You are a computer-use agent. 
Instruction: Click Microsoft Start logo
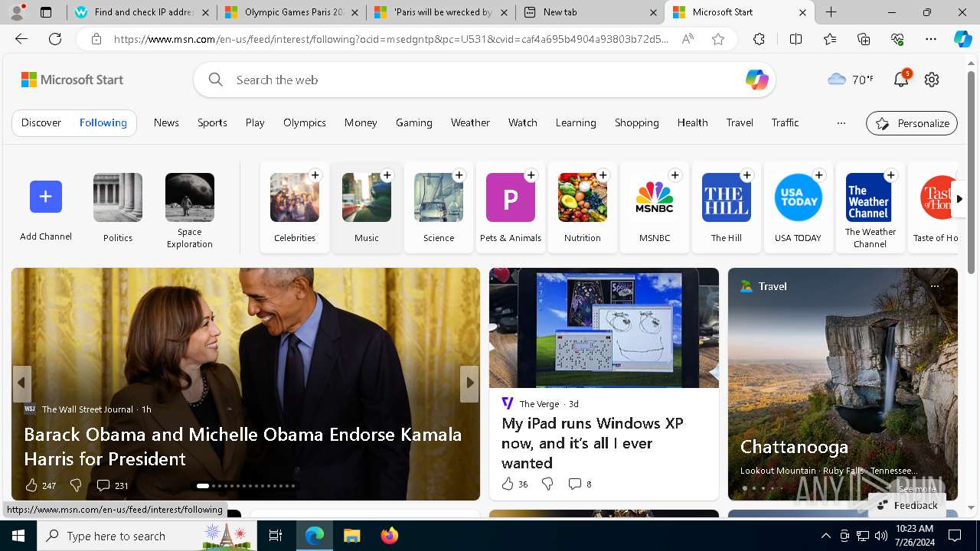click(72, 80)
